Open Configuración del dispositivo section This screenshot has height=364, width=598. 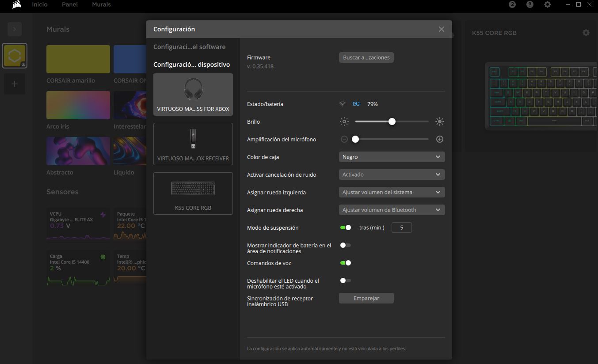pyautogui.click(x=192, y=64)
